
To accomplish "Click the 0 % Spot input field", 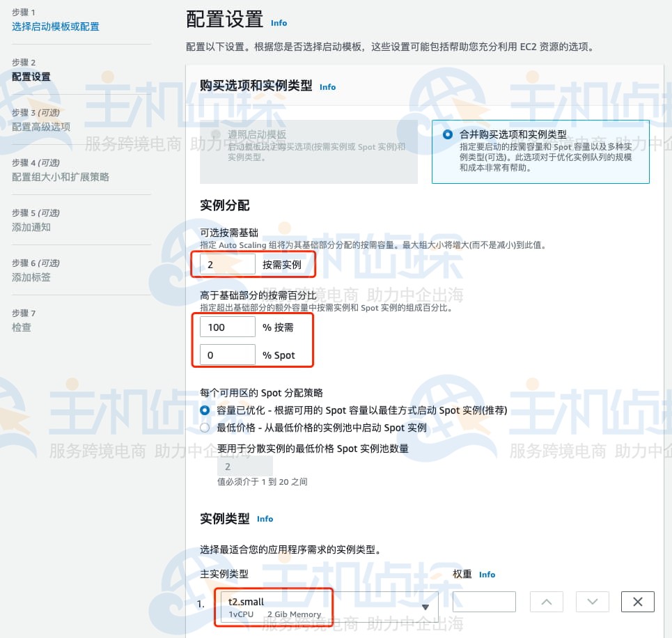I will coord(226,355).
